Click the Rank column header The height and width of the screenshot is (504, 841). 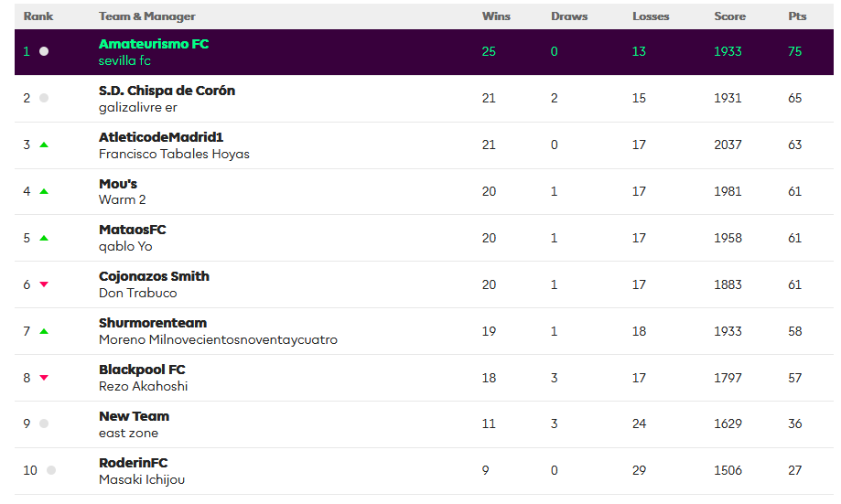38,16
